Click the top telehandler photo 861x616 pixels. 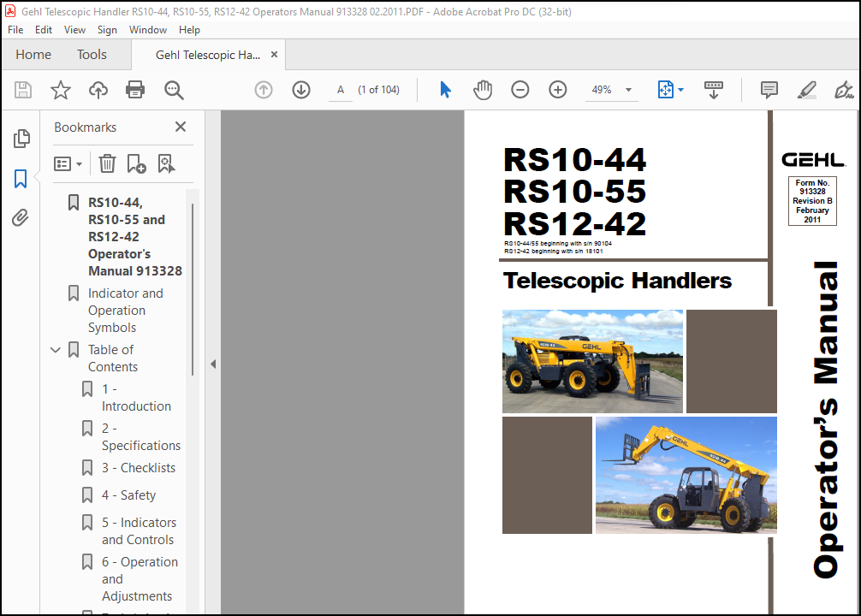point(592,361)
